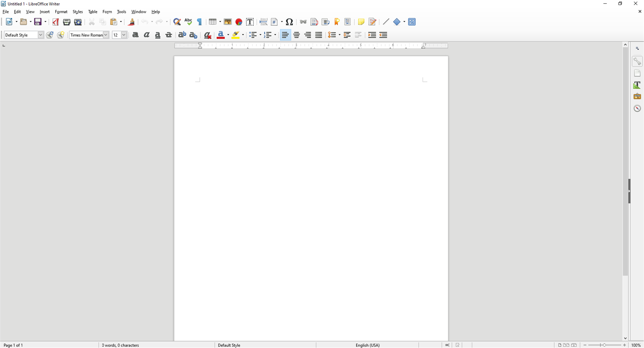This screenshot has height=348, width=644.
Task: Toggle formatting marks (pilcrow icon)
Action: 199,22
